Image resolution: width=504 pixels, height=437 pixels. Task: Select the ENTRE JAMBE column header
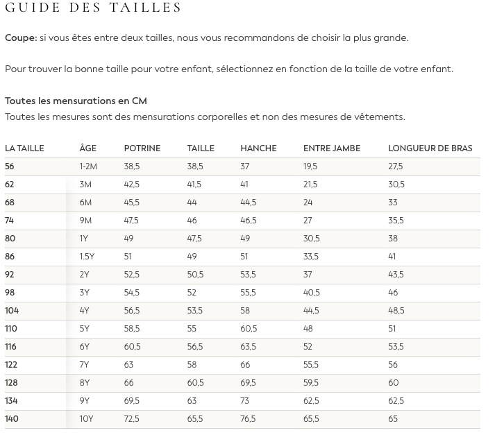[x=330, y=148]
